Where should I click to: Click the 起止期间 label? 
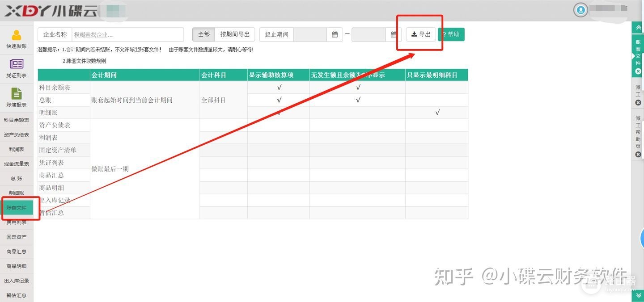276,34
